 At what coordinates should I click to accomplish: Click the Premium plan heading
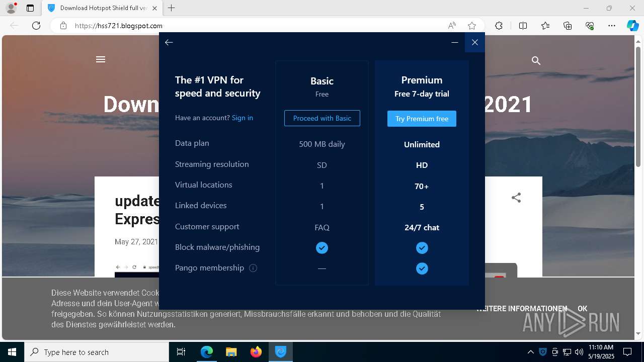tap(422, 80)
